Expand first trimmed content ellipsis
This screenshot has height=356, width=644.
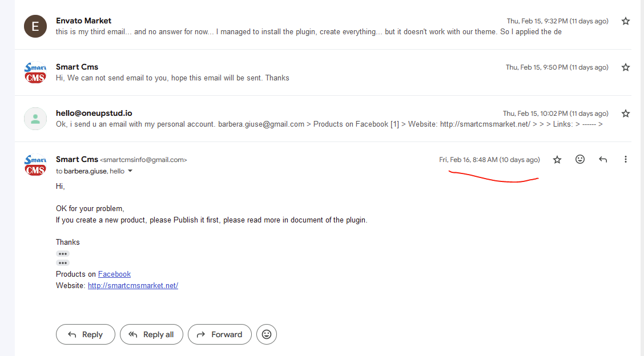[62, 254]
